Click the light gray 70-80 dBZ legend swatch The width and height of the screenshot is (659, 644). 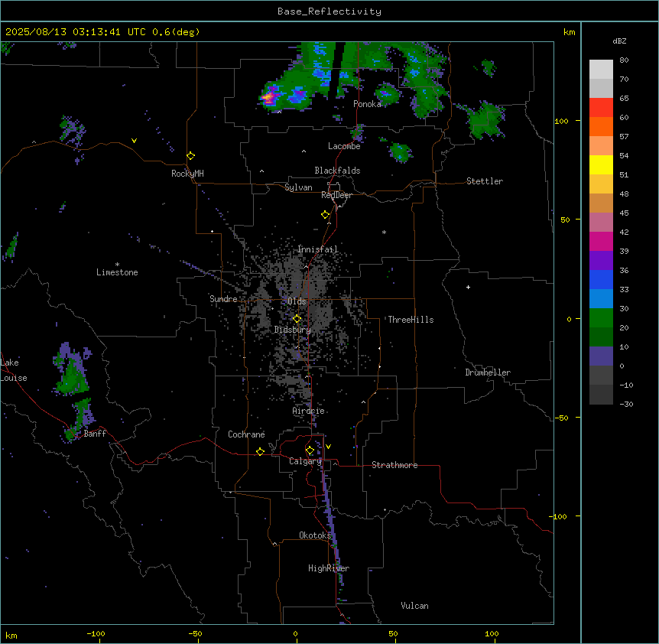point(601,69)
